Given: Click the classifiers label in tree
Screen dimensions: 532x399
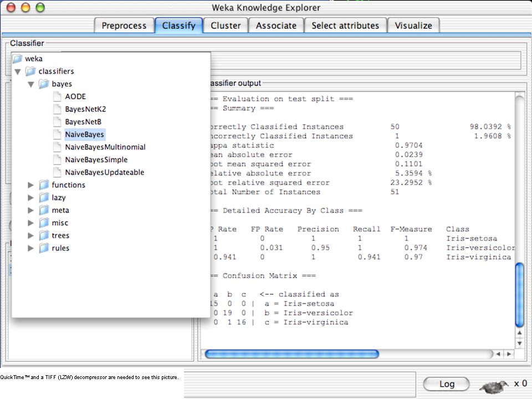Looking at the screenshot, I should point(56,71).
